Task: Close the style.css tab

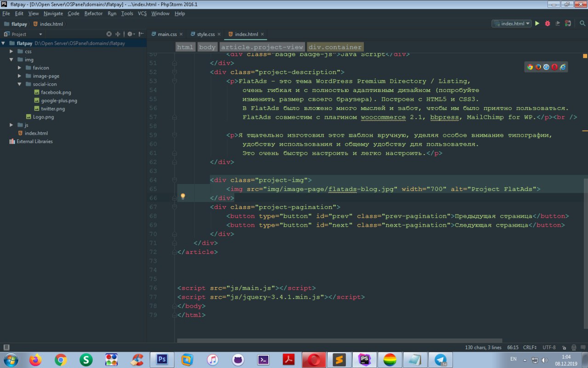Action: coord(219,34)
